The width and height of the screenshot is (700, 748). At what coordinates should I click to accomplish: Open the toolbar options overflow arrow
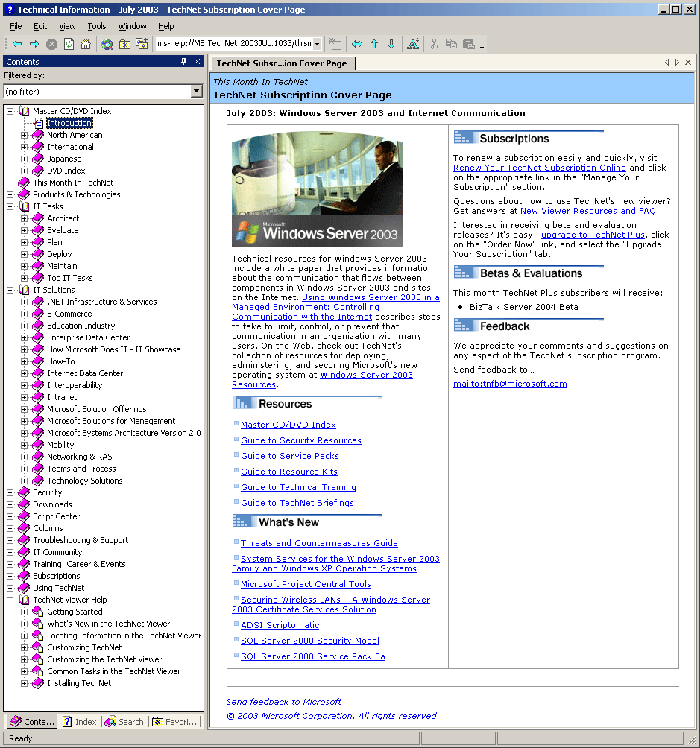[482, 47]
